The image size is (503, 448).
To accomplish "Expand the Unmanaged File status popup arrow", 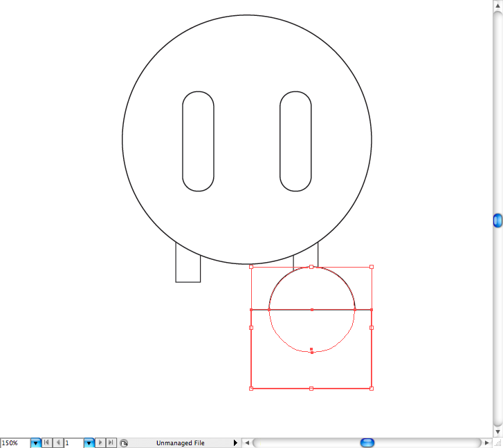I will click(235, 442).
